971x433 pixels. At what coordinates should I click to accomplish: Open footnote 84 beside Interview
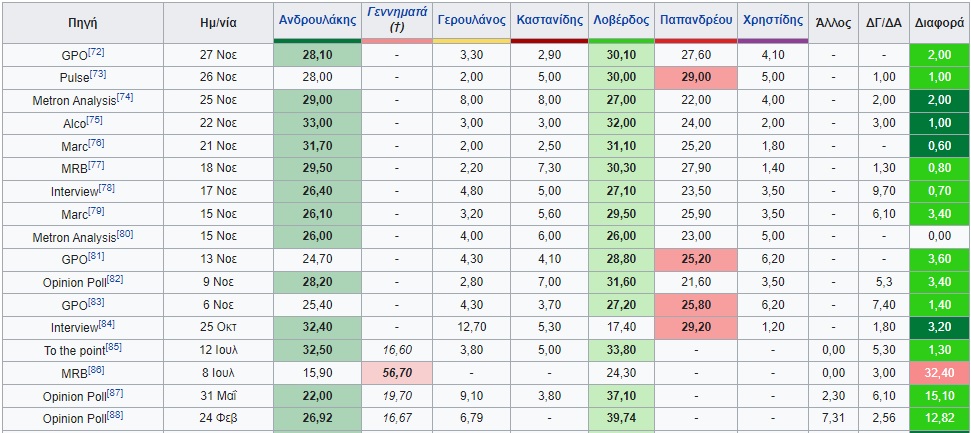[107, 324]
